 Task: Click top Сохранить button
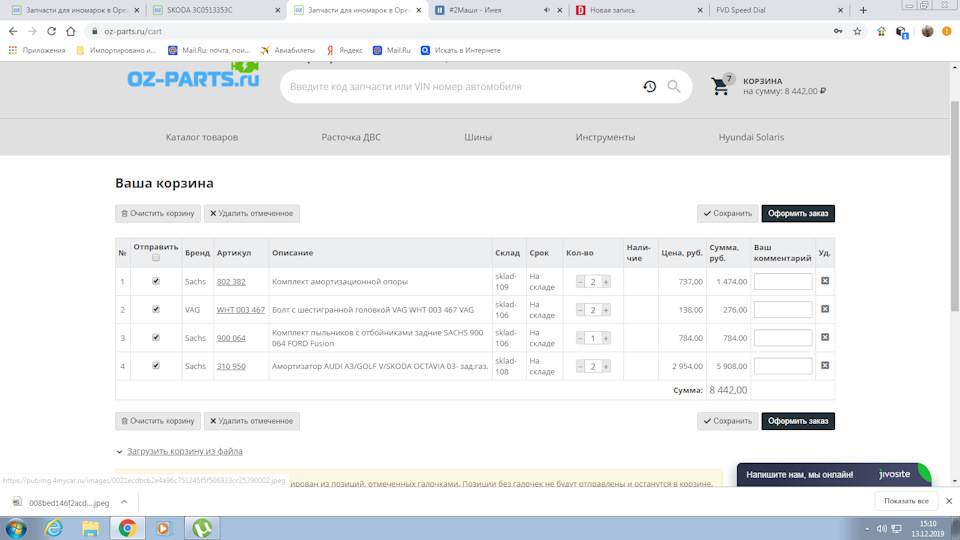pyautogui.click(x=727, y=214)
